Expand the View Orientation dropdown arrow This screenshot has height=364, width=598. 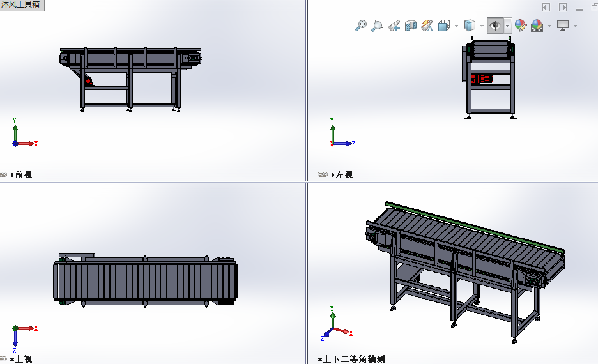(457, 26)
